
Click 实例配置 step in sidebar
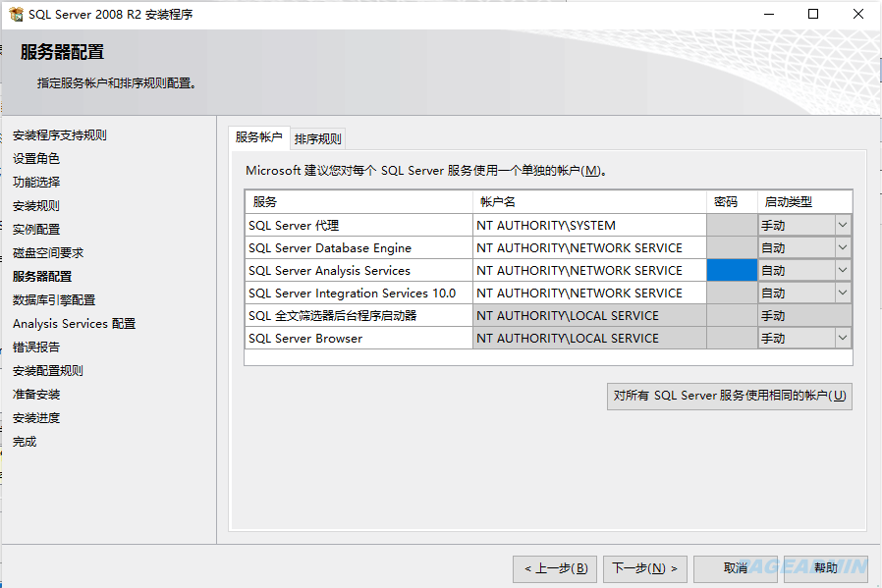[x=36, y=230]
